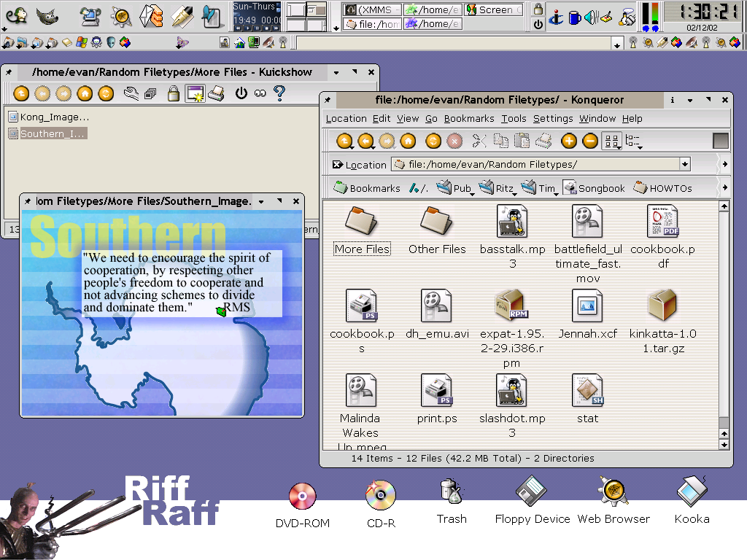Select the Jennah.xcf image file
This screenshot has height=560, width=747.
[587, 314]
